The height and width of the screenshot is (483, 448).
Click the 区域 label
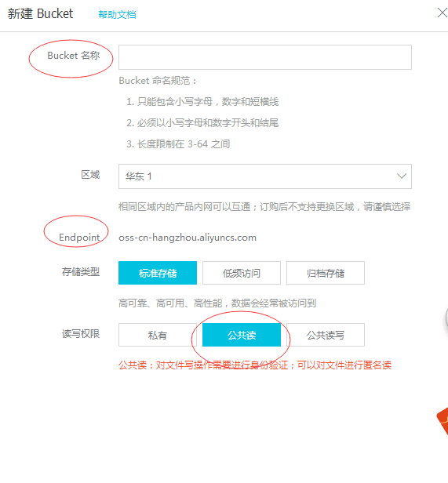[90, 175]
